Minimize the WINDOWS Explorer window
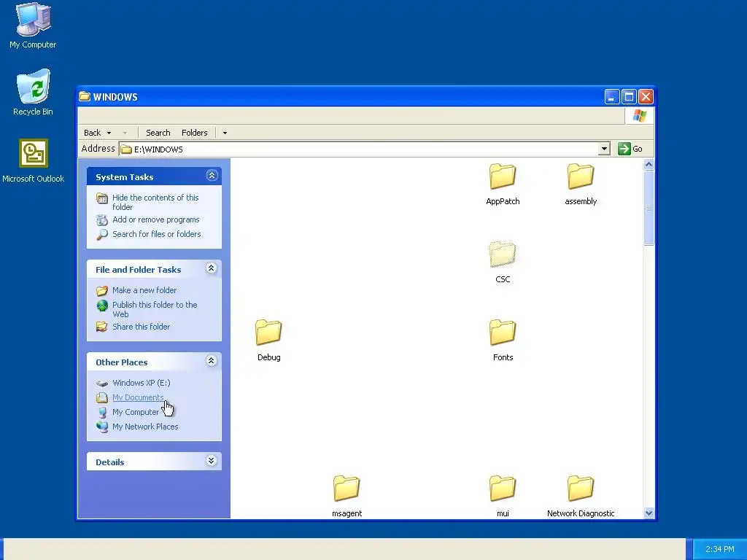This screenshot has width=747, height=560. pos(612,97)
